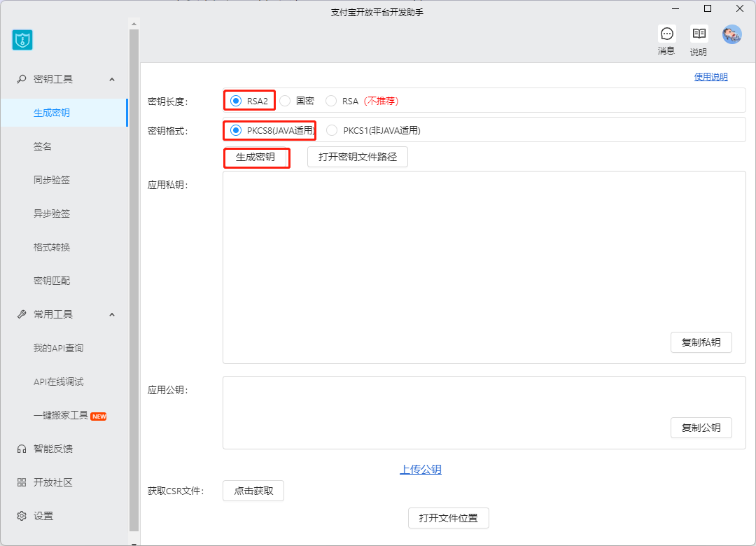Click the 点击获取 CSR button
Viewport: 756px width, 546px height.
tap(253, 491)
